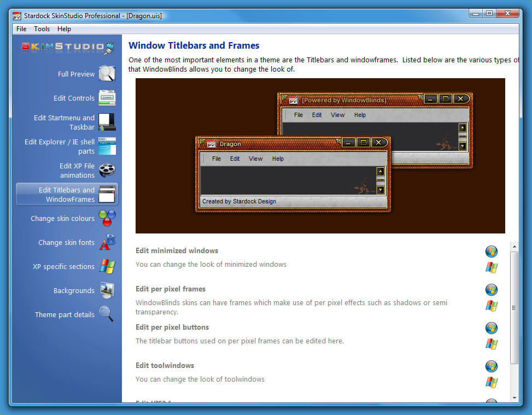Open the File menu

21,29
